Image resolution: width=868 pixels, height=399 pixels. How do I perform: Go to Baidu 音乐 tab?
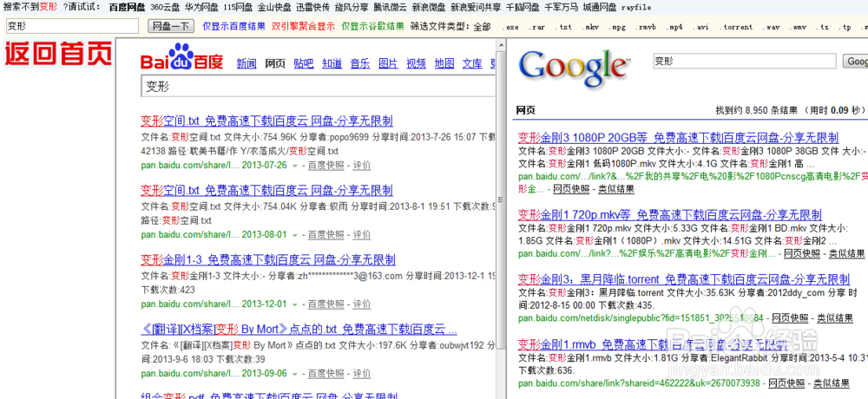coord(360,63)
